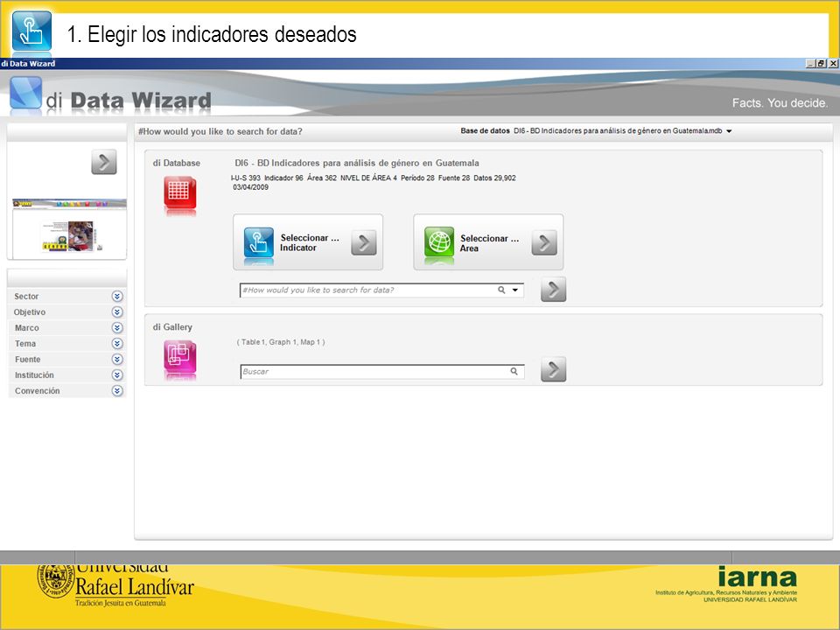Viewport: 840px width, 630px height.
Task: Close the di Data Wizard window
Action: click(833, 63)
